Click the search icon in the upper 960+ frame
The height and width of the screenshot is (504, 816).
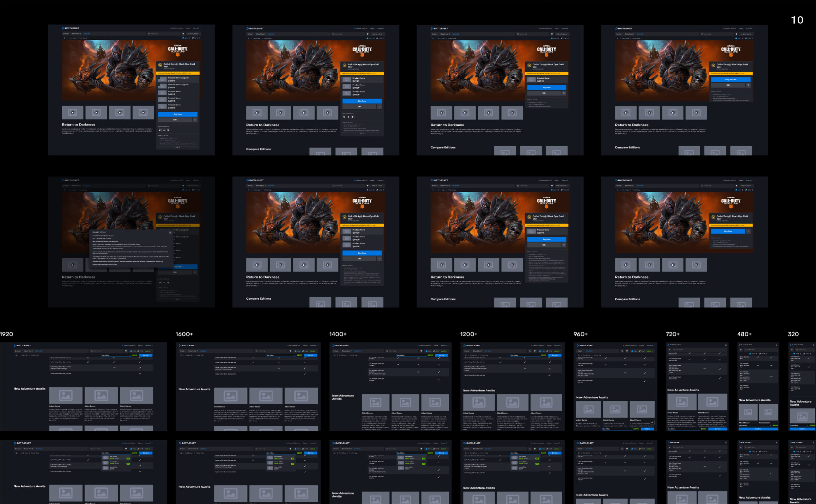coord(622,351)
